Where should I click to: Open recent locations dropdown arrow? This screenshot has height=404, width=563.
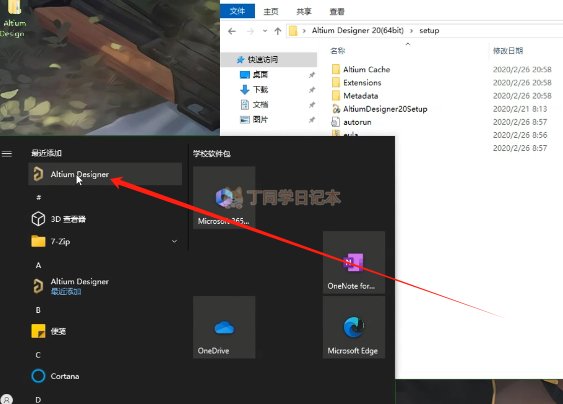(x=265, y=31)
